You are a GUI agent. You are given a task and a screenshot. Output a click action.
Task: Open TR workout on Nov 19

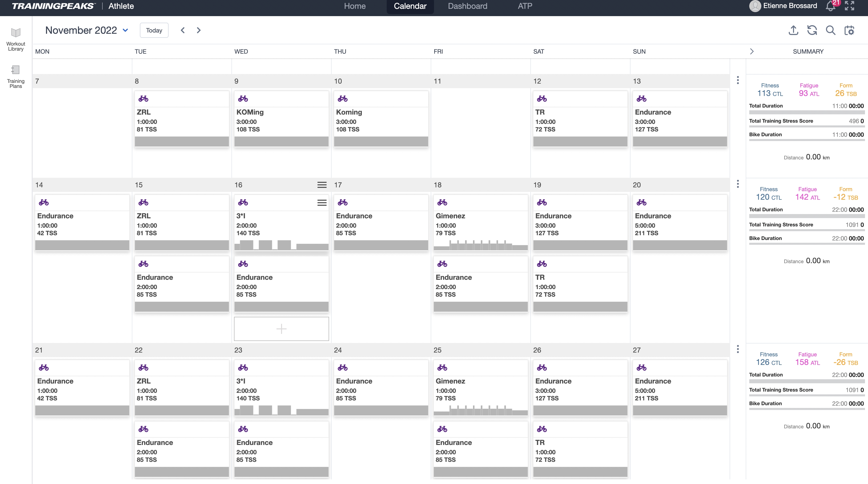tap(580, 284)
